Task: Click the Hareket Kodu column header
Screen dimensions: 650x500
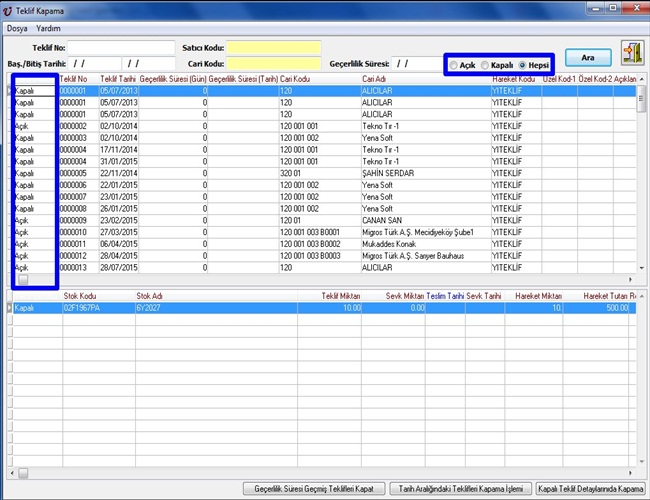Action: [513, 79]
